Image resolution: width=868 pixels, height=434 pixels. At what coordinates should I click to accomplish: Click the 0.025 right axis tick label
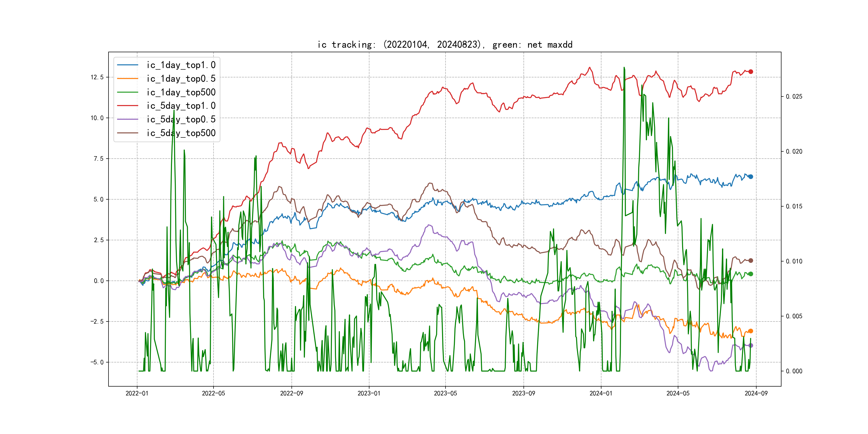pos(794,97)
